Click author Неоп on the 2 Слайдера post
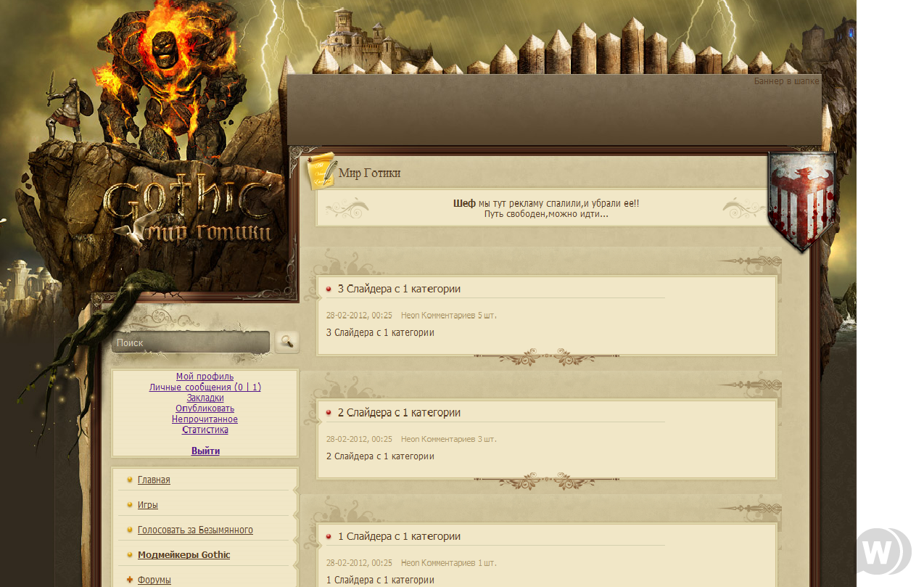 [x=410, y=439]
